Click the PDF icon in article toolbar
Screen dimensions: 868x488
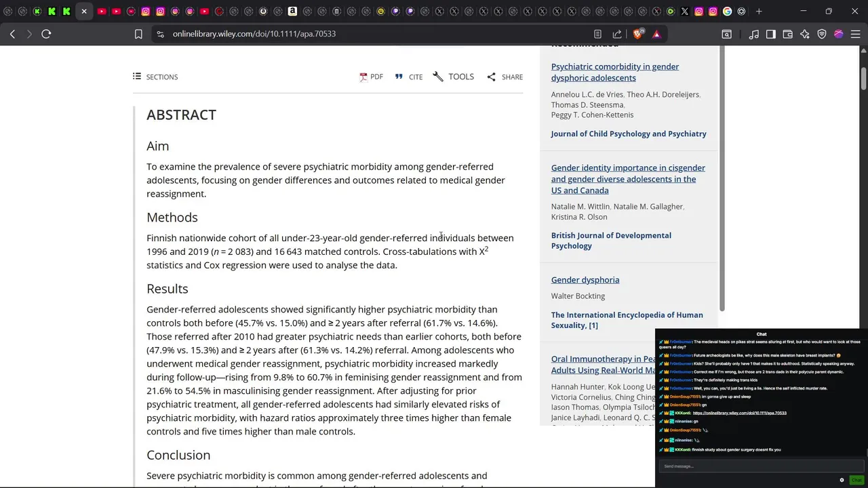[363, 77]
